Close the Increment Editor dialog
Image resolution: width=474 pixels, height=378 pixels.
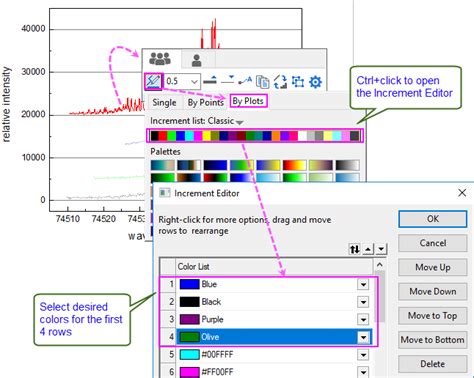click(462, 193)
